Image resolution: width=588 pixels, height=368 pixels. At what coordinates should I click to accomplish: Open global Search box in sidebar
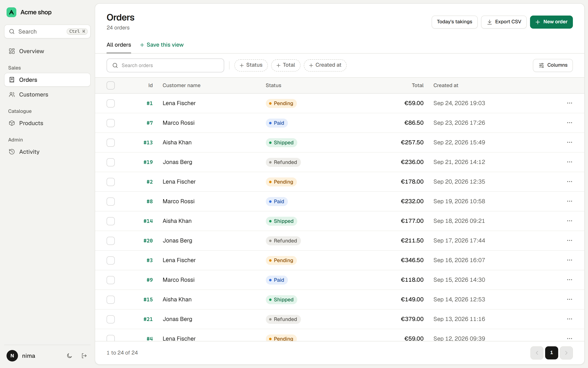tap(47, 31)
